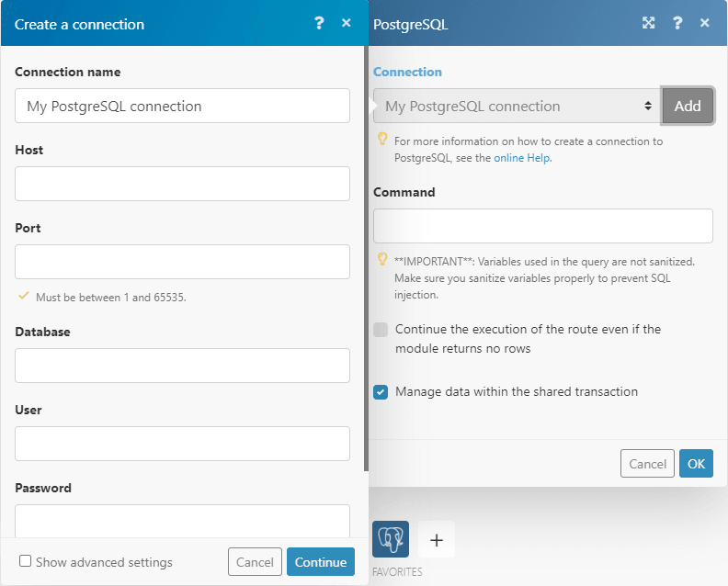Click the expand icon in PostgreSQL panel header

[649, 23]
